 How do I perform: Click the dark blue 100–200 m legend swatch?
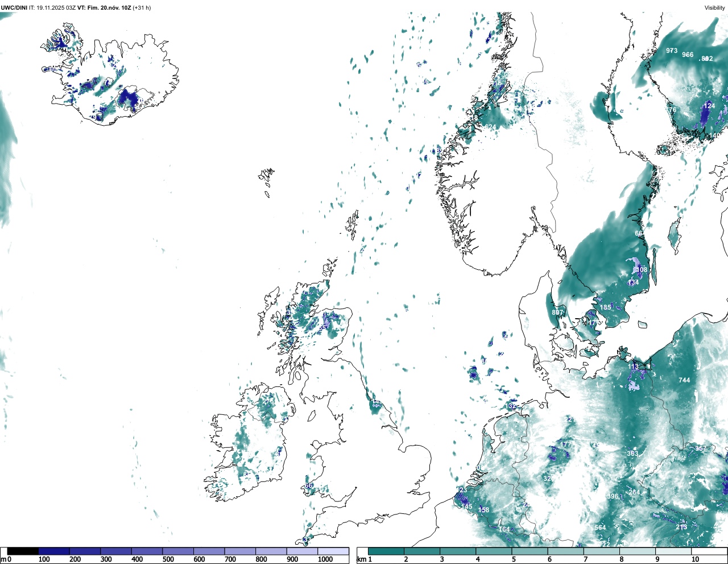click(x=54, y=551)
